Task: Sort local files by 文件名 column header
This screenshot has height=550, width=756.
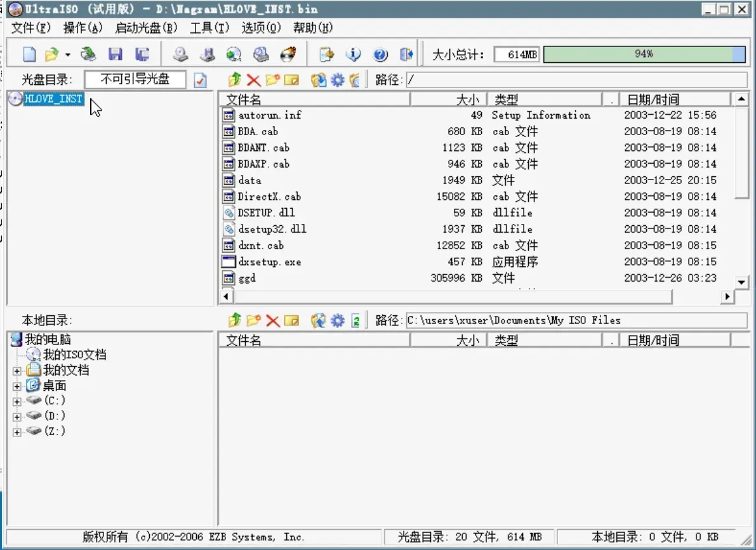Action: click(x=314, y=340)
